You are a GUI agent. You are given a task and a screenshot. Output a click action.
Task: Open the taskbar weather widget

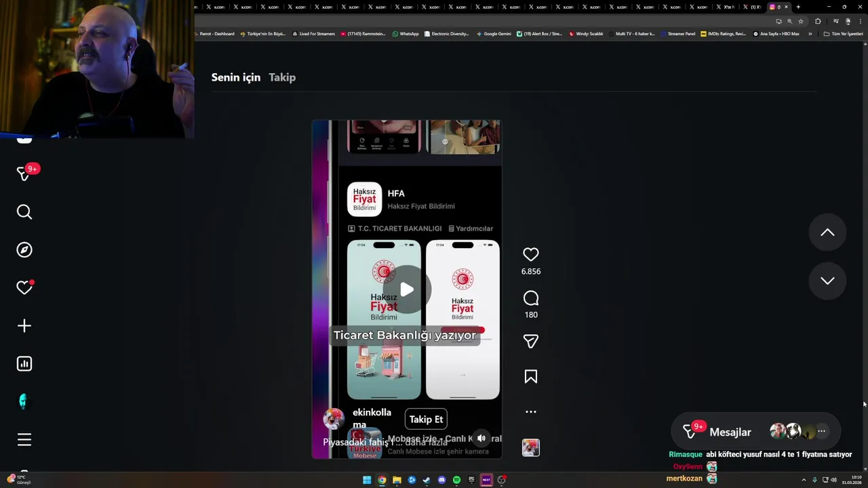coord(18,480)
